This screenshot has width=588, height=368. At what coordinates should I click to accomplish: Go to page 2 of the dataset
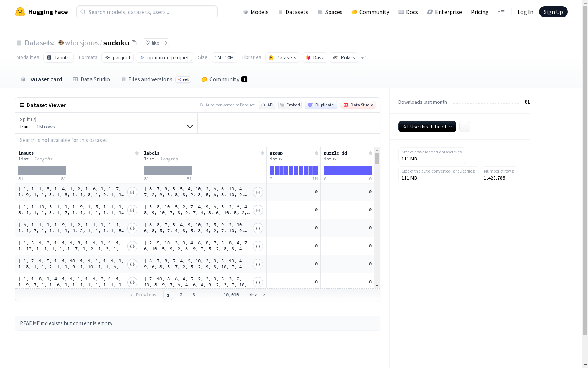(181, 295)
